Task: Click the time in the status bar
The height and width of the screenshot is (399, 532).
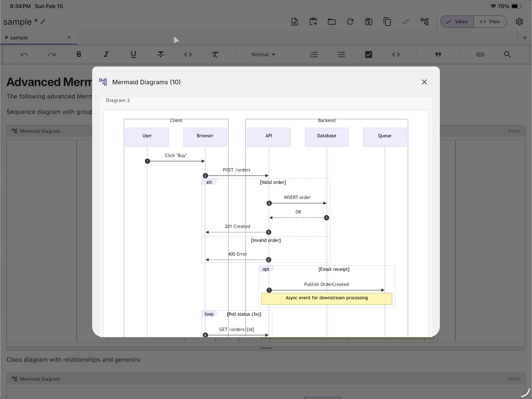Action: coord(20,6)
